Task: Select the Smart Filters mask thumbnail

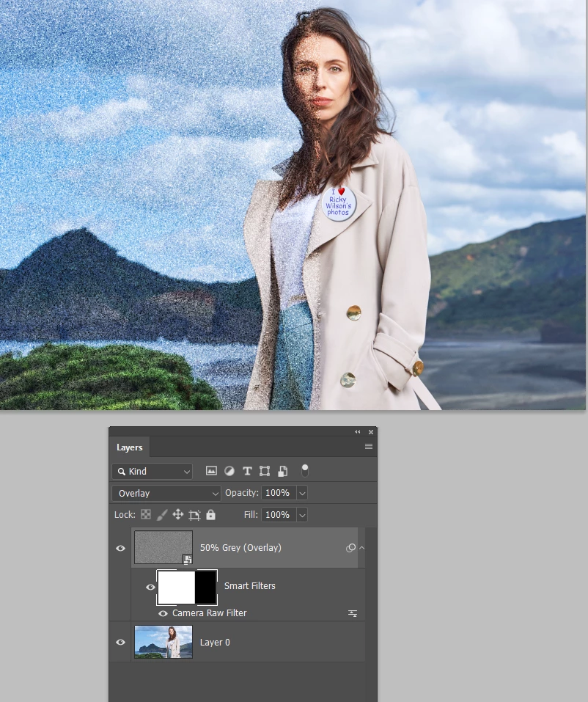Action: tap(187, 587)
